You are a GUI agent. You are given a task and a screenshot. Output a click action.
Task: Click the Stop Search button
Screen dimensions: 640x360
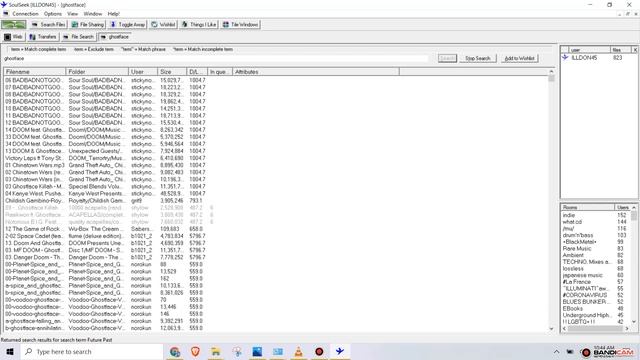click(x=478, y=58)
